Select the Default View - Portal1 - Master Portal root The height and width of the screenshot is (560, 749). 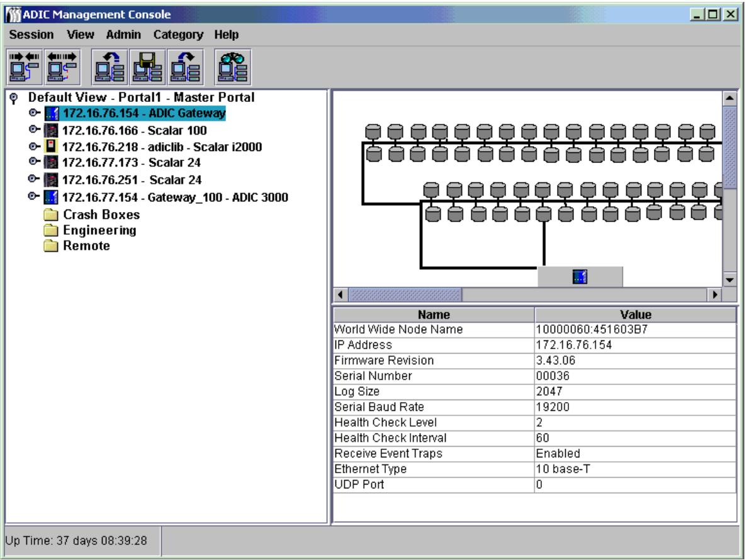click(142, 98)
